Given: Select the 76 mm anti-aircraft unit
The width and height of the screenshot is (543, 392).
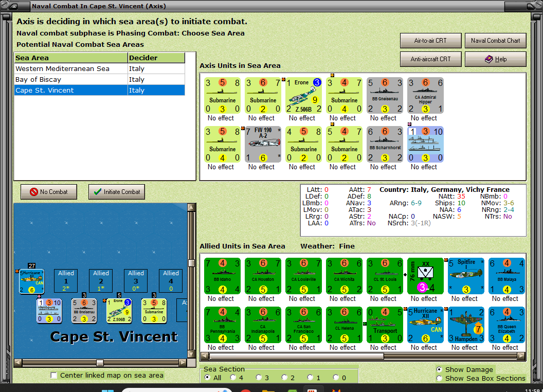Looking at the screenshot, I should (x=425, y=276).
